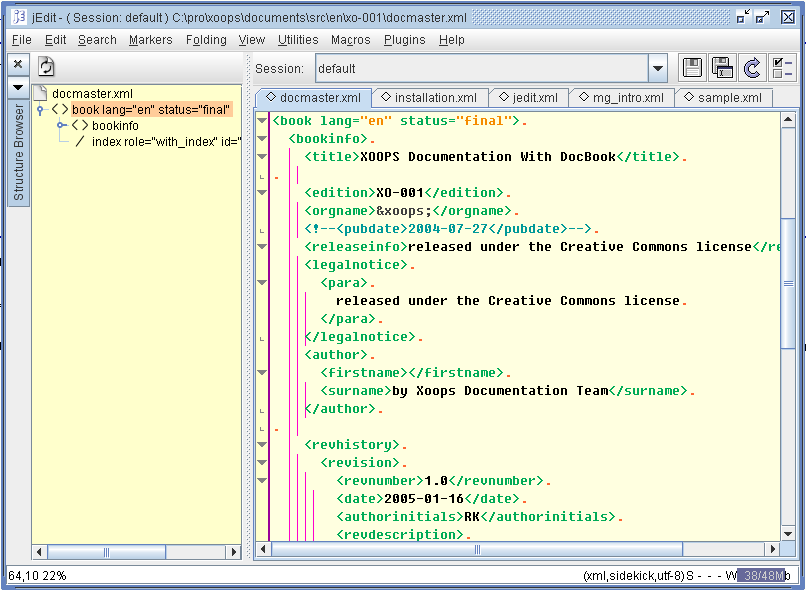Click the Structure Browser horizontal scrollbar thumb
The width and height of the screenshot is (806, 590).
[x=106, y=552]
